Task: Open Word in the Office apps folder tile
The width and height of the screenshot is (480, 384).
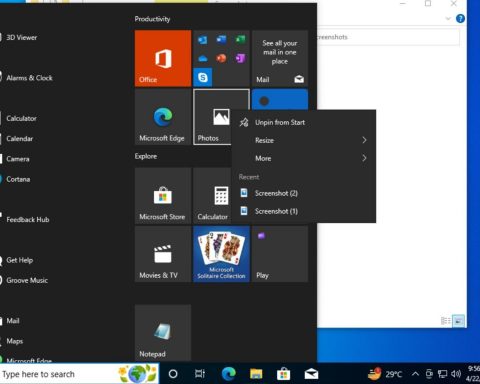Action: 221,40
